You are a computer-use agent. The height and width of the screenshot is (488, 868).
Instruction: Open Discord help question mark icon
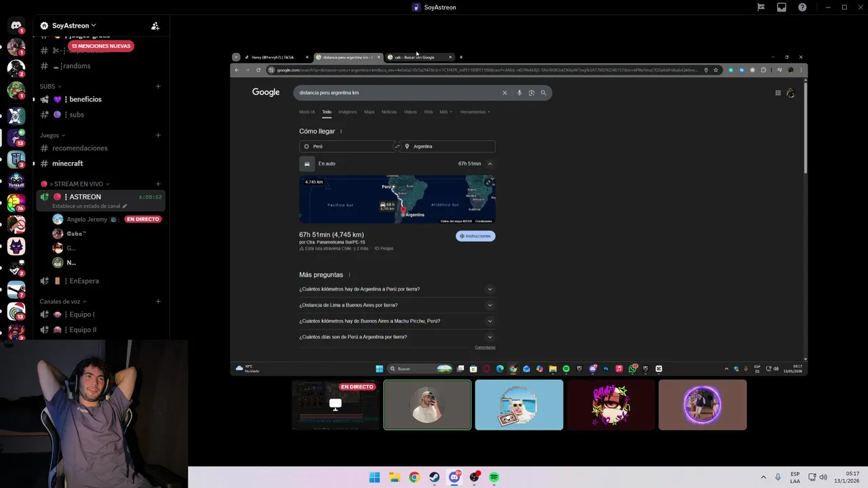[802, 7]
